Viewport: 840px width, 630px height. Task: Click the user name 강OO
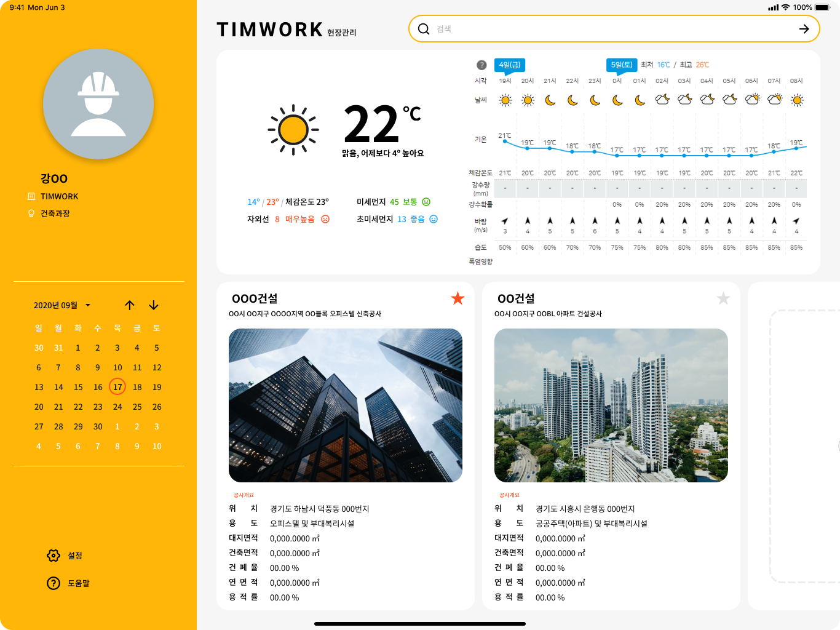click(x=54, y=178)
